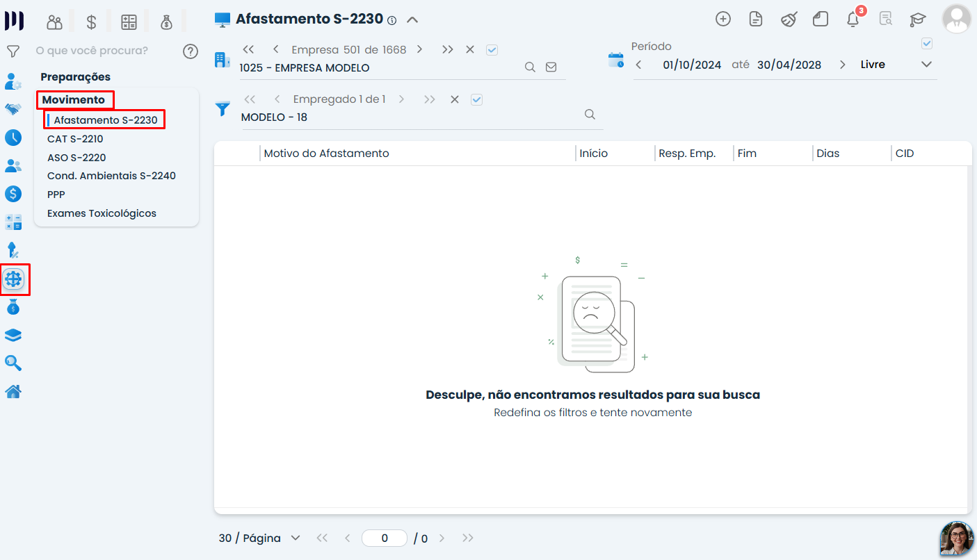Open the calendar icon beside Período
The width and height of the screenshot is (977, 560).
pyautogui.click(x=616, y=60)
